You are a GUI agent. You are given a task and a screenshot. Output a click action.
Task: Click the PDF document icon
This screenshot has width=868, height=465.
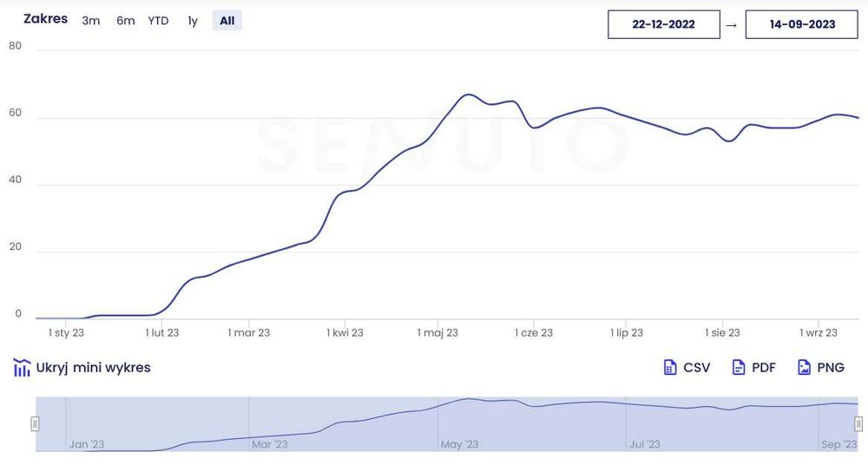(739, 368)
